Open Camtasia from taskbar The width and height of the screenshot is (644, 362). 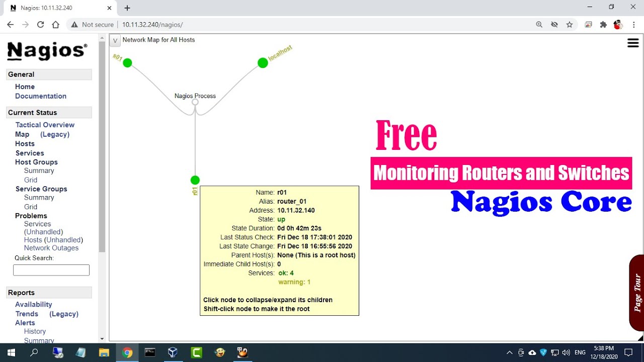[196, 352]
